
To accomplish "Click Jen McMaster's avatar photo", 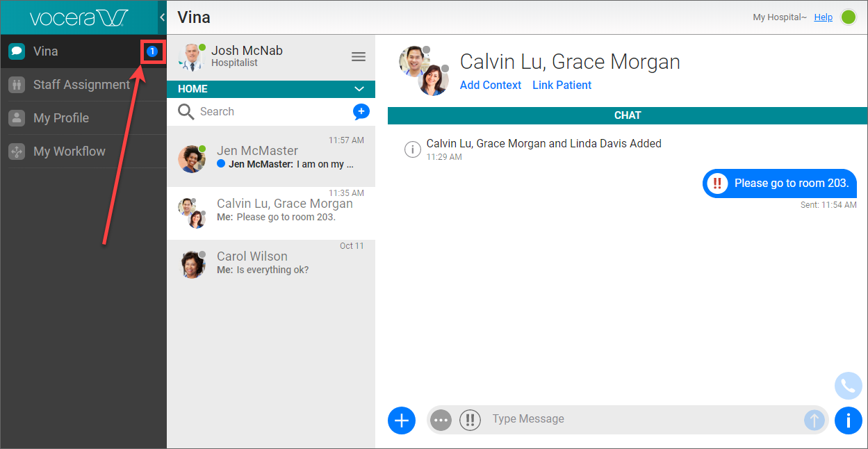I will point(192,158).
